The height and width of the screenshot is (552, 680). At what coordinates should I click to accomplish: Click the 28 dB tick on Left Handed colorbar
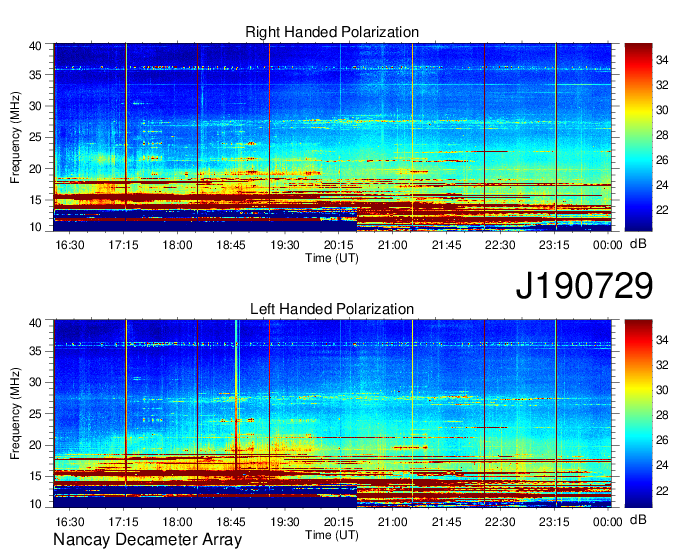click(662, 415)
